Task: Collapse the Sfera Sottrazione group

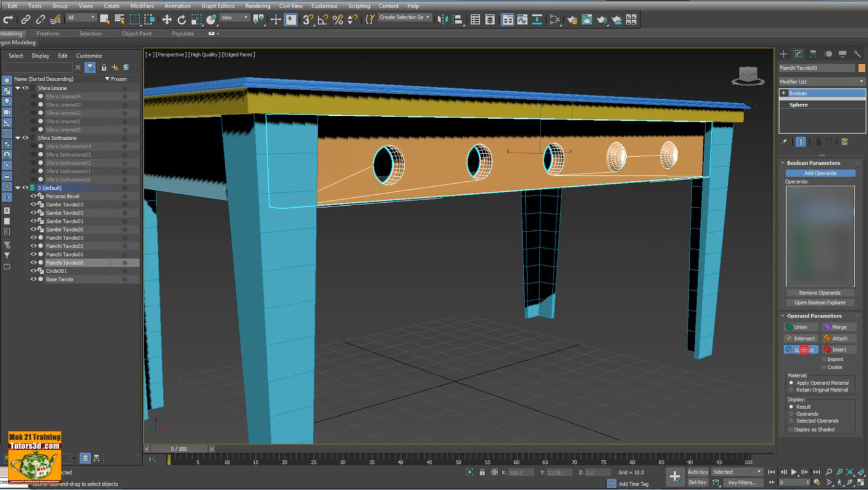Action: [x=18, y=138]
